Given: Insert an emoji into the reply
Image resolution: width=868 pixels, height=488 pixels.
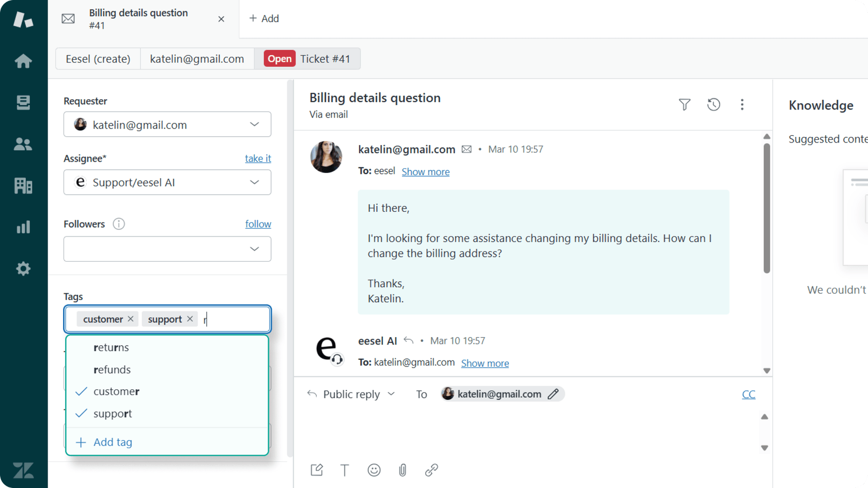Looking at the screenshot, I should point(374,470).
